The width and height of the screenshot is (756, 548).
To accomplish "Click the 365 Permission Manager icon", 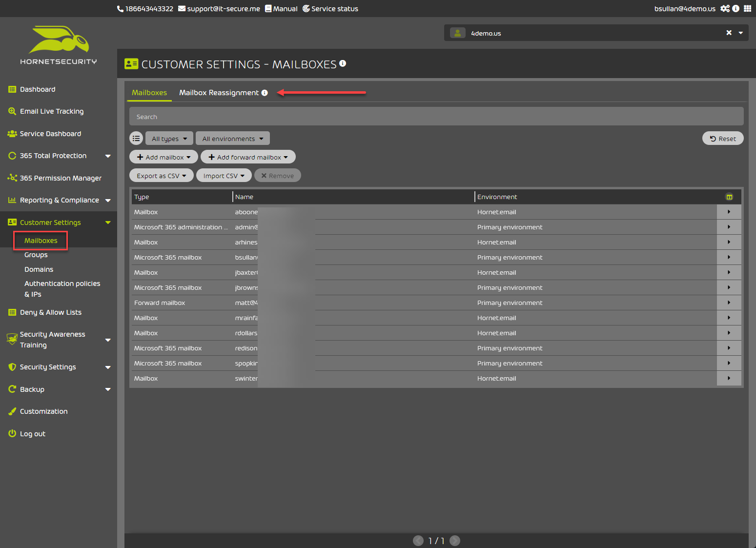I will pos(12,178).
